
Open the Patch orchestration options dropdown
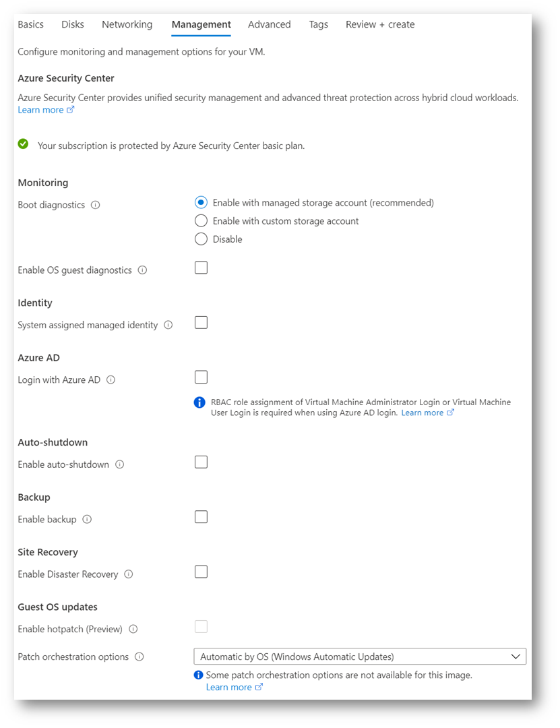click(361, 656)
